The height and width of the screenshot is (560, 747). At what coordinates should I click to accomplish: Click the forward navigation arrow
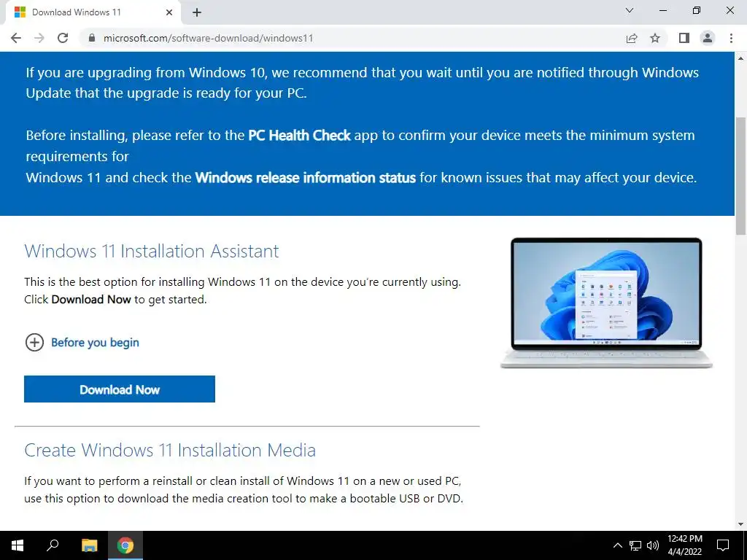[39, 38]
